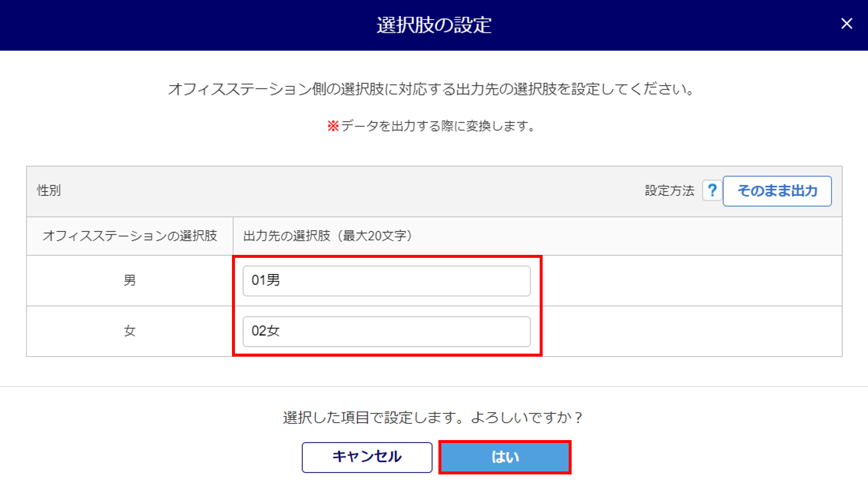Click the 性別 section label
Image resolution: width=868 pixels, height=499 pixels.
(x=49, y=191)
